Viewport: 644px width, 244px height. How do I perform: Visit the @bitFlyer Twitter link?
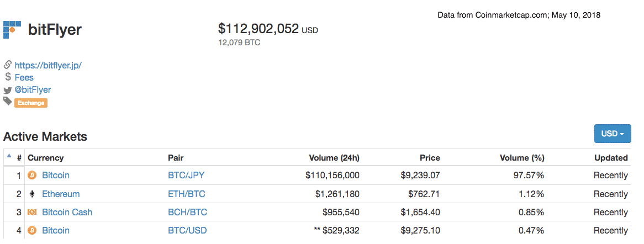33,89
